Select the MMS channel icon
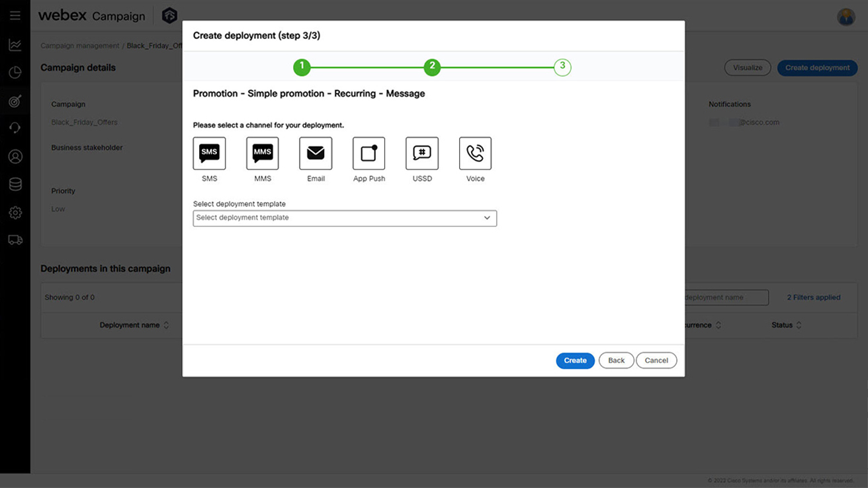This screenshot has height=488, width=868. (x=263, y=153)
